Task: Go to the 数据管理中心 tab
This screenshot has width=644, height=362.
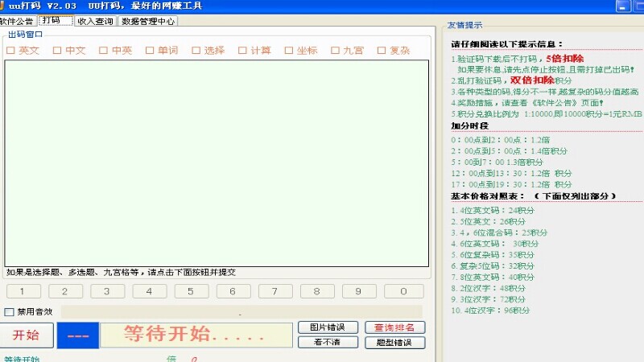Action: (148, 21)
